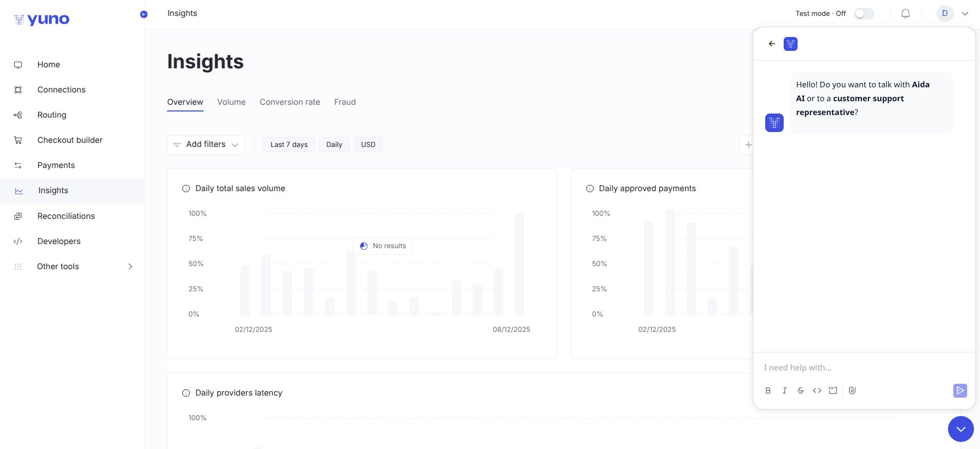Switch to the Fraud tab
The width and height of the screenshot is (980, 449).
[x=345, y=102]
